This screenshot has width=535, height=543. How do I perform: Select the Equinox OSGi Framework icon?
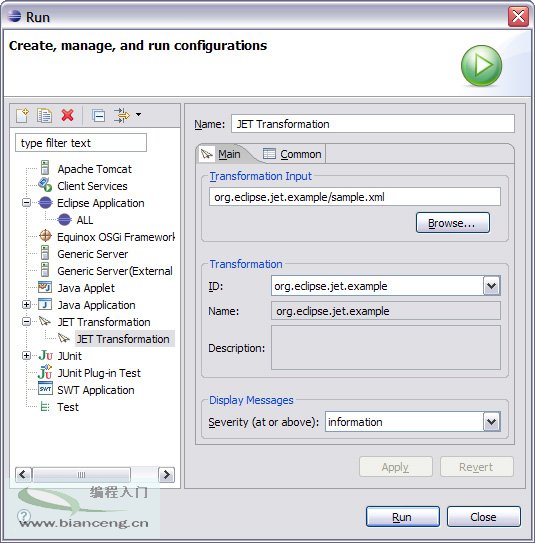click(45, 236)
